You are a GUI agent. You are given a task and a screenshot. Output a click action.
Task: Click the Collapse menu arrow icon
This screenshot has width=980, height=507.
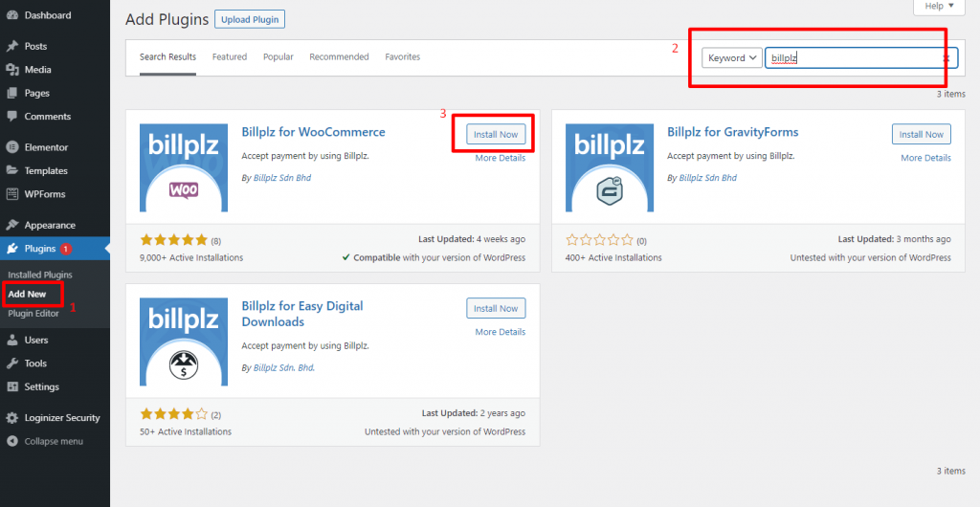click(x=11, y=441)
